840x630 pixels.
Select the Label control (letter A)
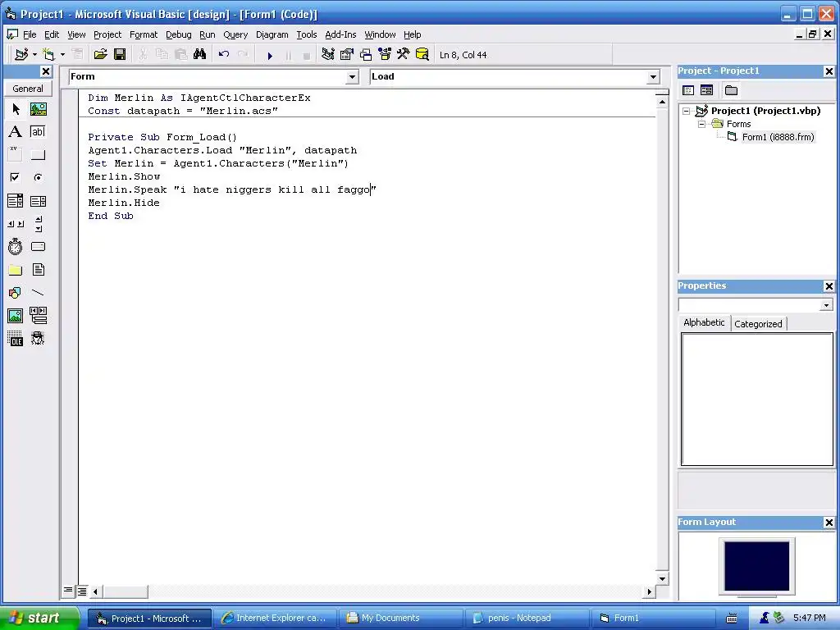[x=16, y=132]
